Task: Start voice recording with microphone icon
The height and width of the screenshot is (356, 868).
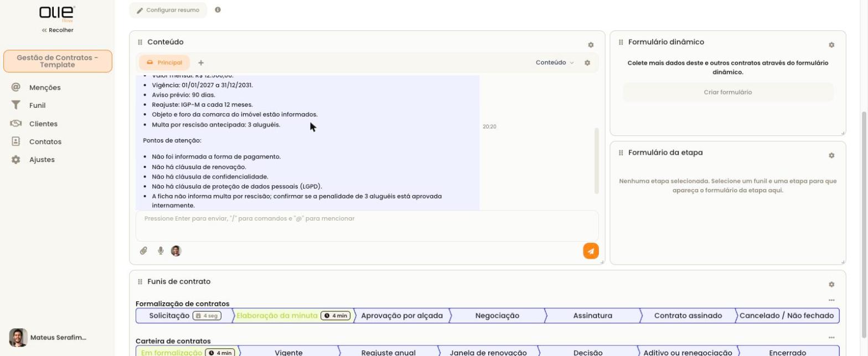Action: tap(161, 251)
